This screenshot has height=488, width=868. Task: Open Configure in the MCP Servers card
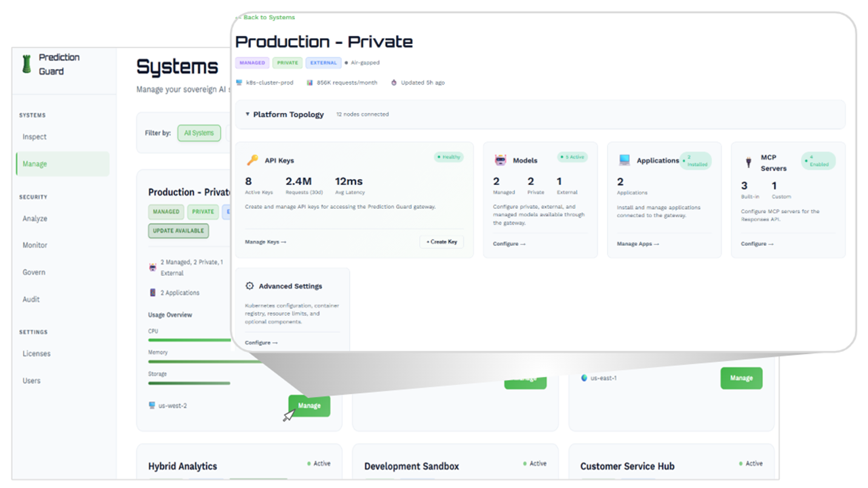757,244
